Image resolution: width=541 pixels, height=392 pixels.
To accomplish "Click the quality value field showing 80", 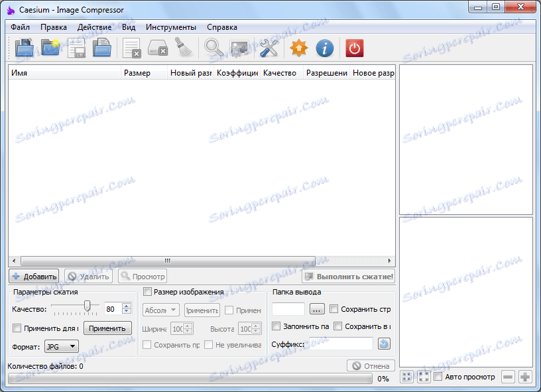I will (113, 309).
